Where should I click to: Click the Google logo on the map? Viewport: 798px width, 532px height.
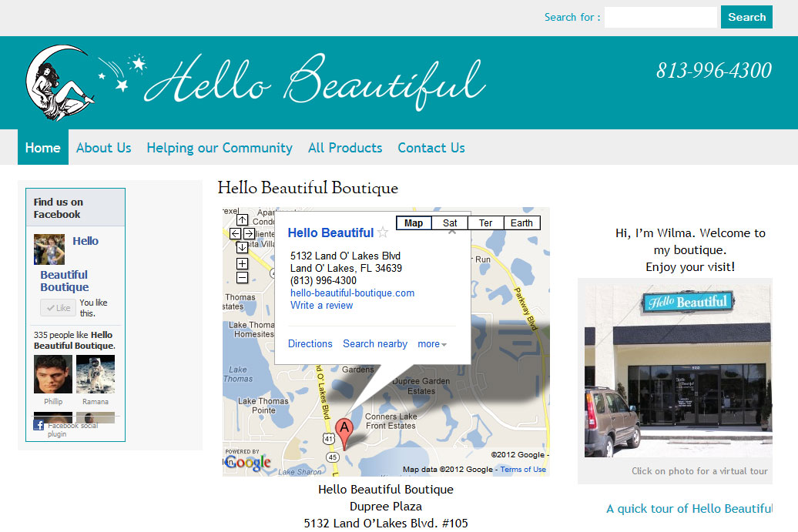248,461
